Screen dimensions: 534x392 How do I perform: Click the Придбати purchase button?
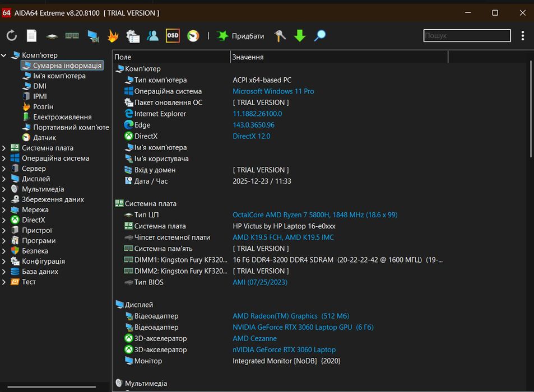240,36
